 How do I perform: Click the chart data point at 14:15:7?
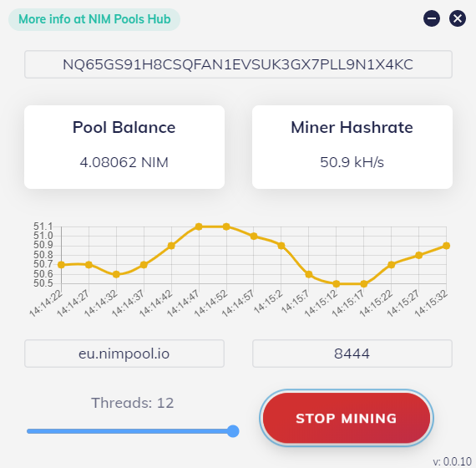[x=309, y=274]
